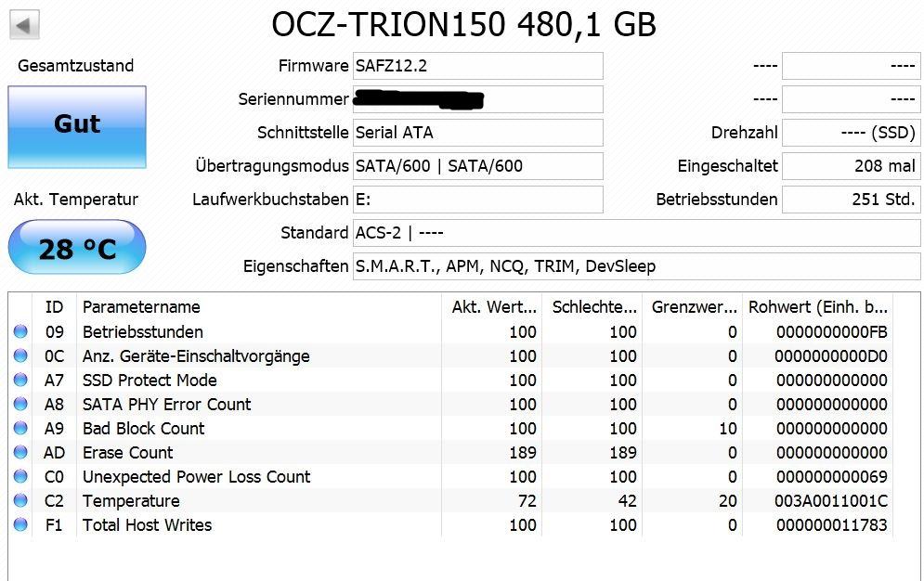Click the Gut health status button
This screenshot has height=581, width=924.
[77, 126]
